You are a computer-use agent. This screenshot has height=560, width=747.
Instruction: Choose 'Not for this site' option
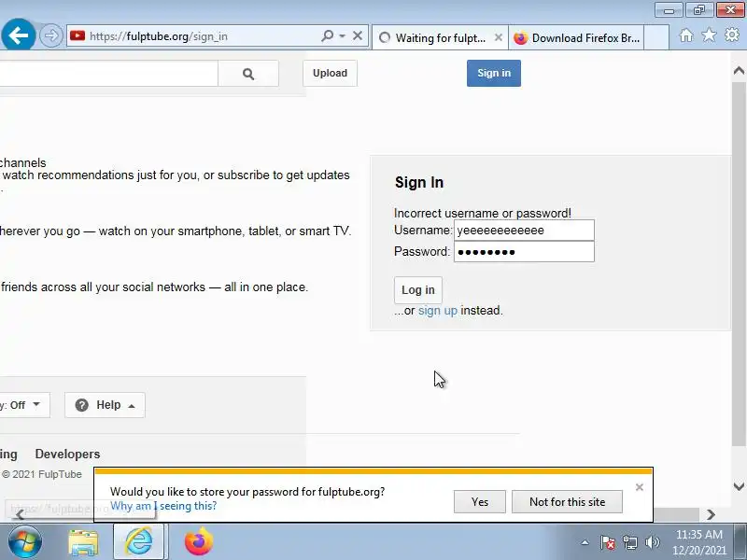(x=567, y=502)
